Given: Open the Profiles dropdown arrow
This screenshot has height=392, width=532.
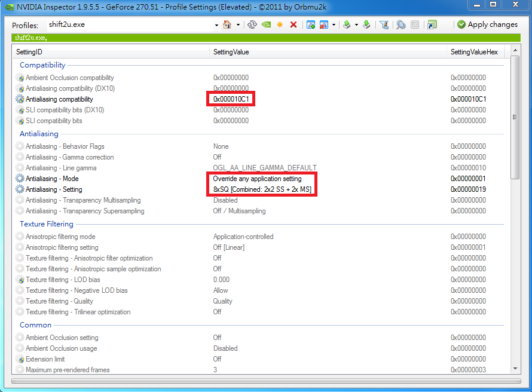Looking at the screenshot, I should coord(216,25).
